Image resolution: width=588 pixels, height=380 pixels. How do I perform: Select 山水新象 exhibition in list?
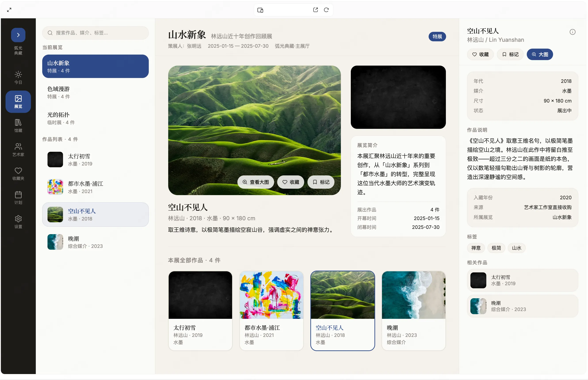coord(95,66)
